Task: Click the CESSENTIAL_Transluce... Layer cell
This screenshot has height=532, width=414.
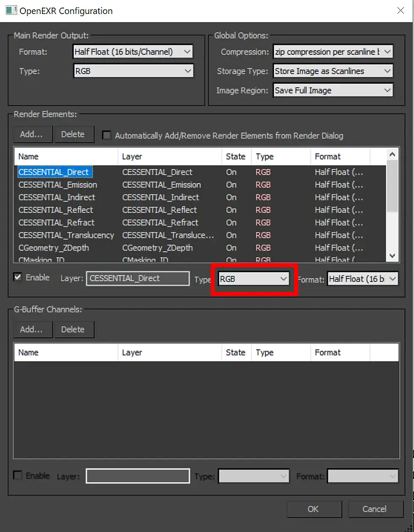Action: [168, 235]
